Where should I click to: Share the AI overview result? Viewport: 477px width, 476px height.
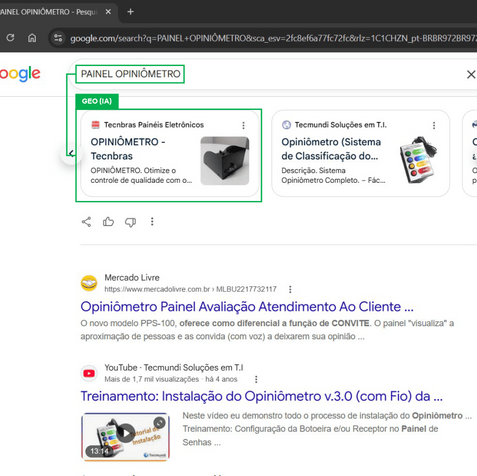(86, 222)
